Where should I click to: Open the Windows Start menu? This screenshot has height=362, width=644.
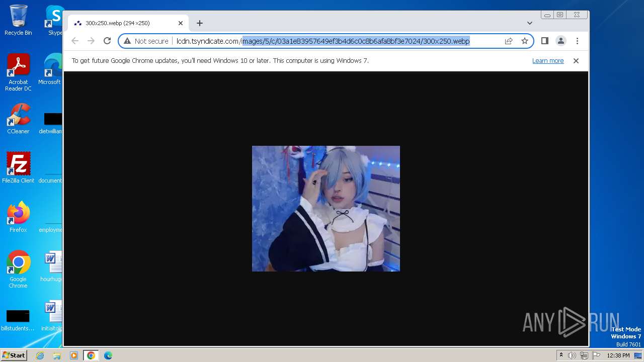coord(14,355)
